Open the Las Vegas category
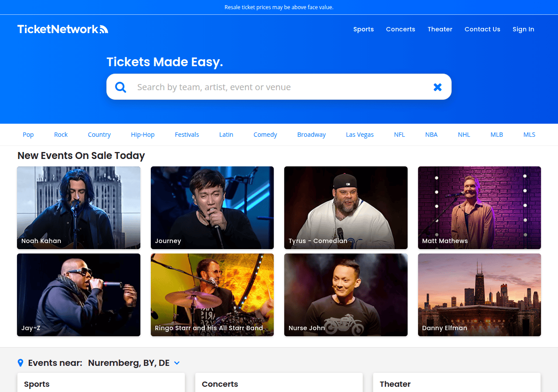This screenshot has width=558, height=392. tap(360, 135)
